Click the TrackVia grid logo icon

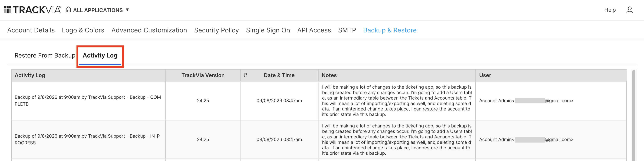coord(8,10)
